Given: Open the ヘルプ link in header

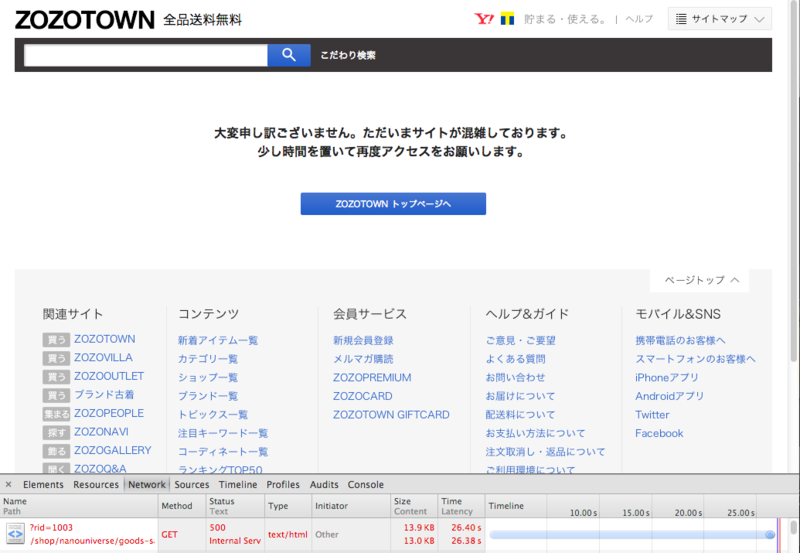Looking at the screenshot, I should tap(639, 19).
